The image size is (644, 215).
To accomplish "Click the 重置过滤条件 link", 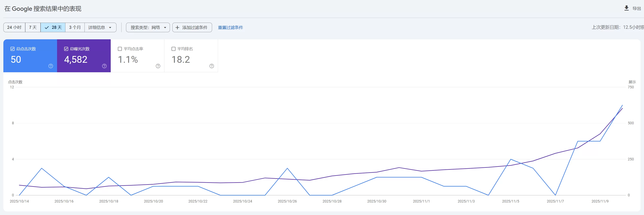I will pyautogui.click(x=230, y=27).
